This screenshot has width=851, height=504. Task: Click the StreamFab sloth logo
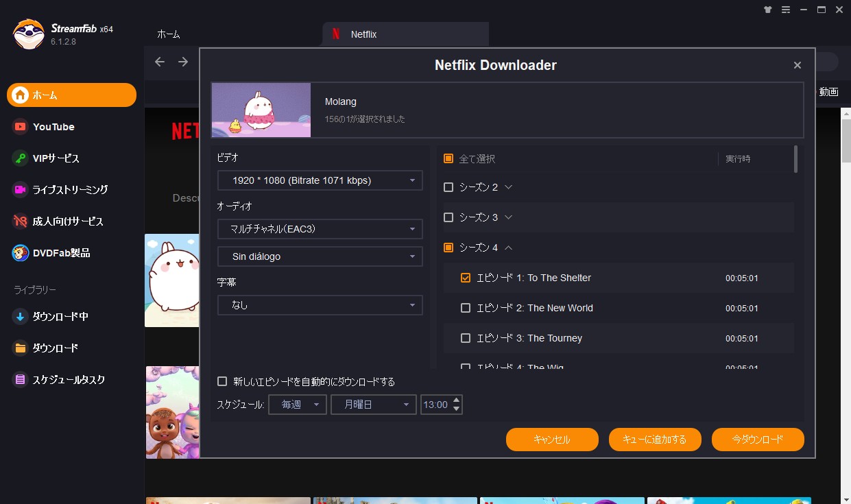28,34
